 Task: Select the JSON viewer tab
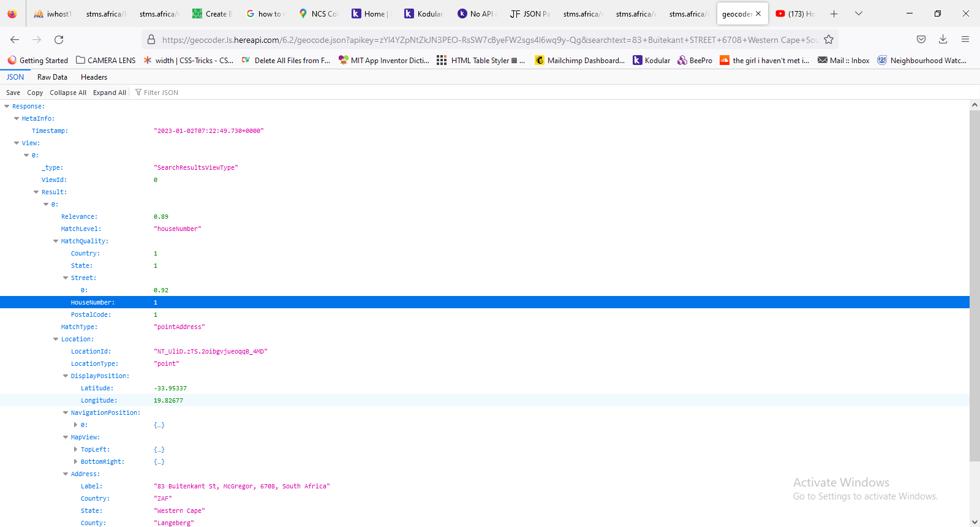click(x=15, y=77)
